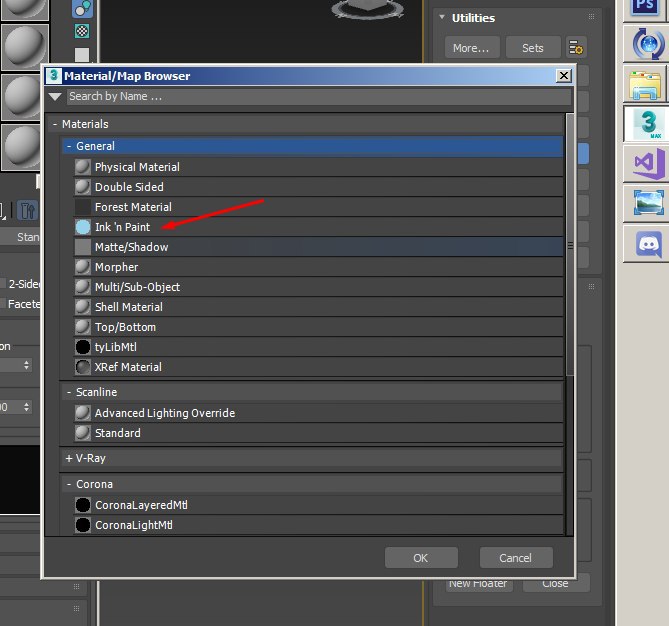Click the highlighted Utilities tab icon
Viewport: 669px width, 626px height.
28,211
